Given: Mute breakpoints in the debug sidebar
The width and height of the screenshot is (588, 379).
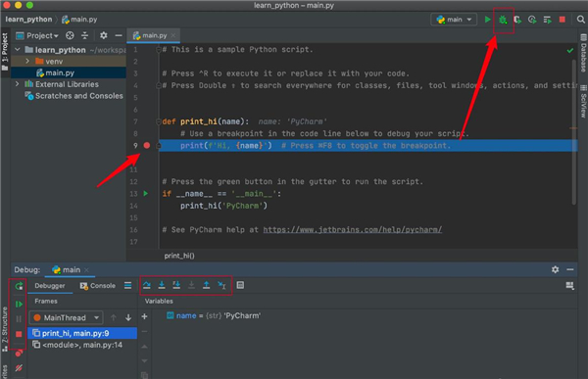Looking at the screenshot, I should tap(19, 368).
